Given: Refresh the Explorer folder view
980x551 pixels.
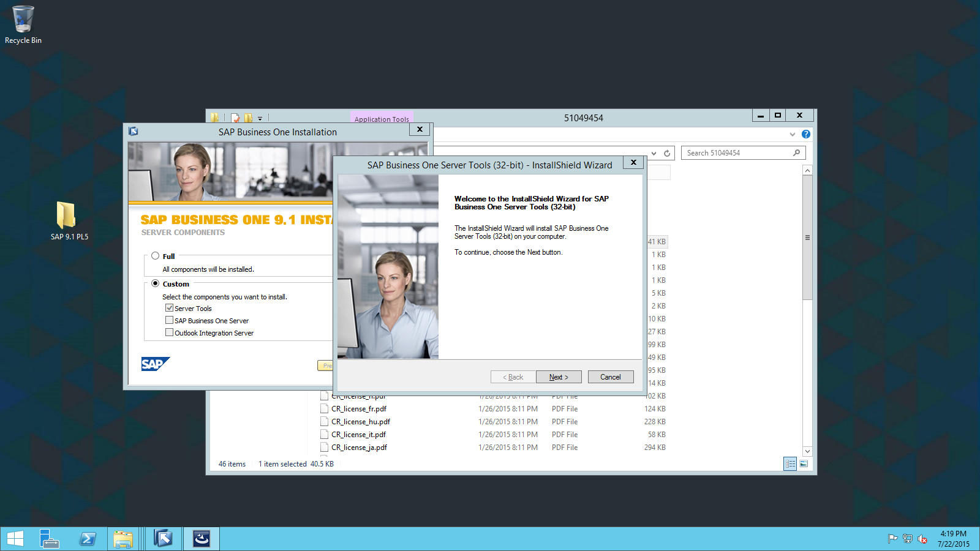Looking at the screenshot, I should click(x=667, y=153).
